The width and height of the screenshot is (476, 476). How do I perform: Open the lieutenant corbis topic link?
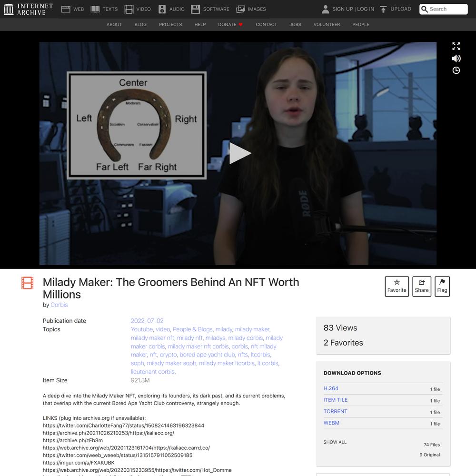point(153,372)
